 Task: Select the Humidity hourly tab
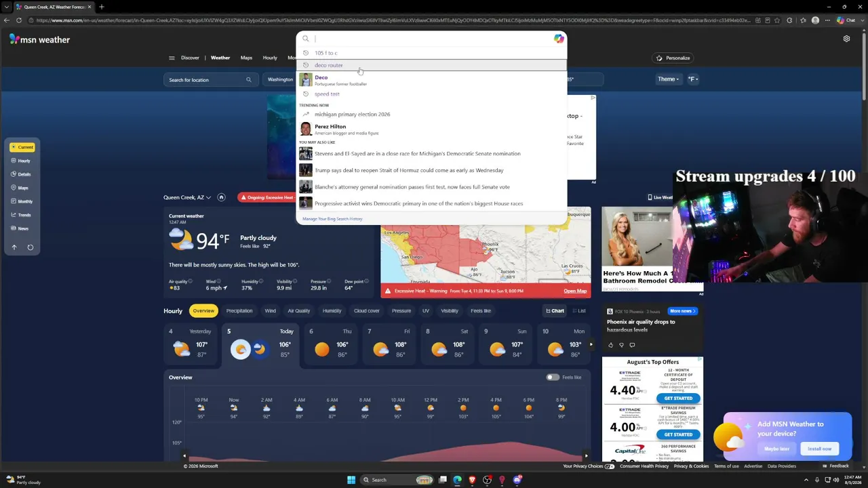[332, 311]
